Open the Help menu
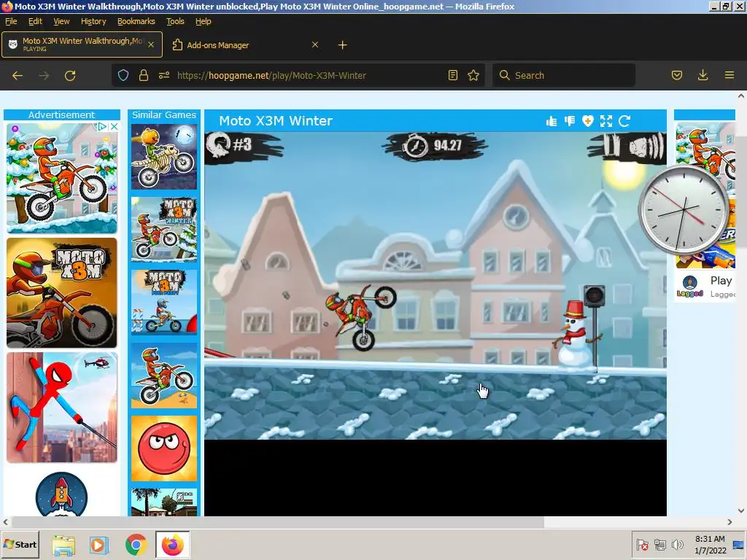The height and width of the screenshot is (560, 747). coord(203,21)
